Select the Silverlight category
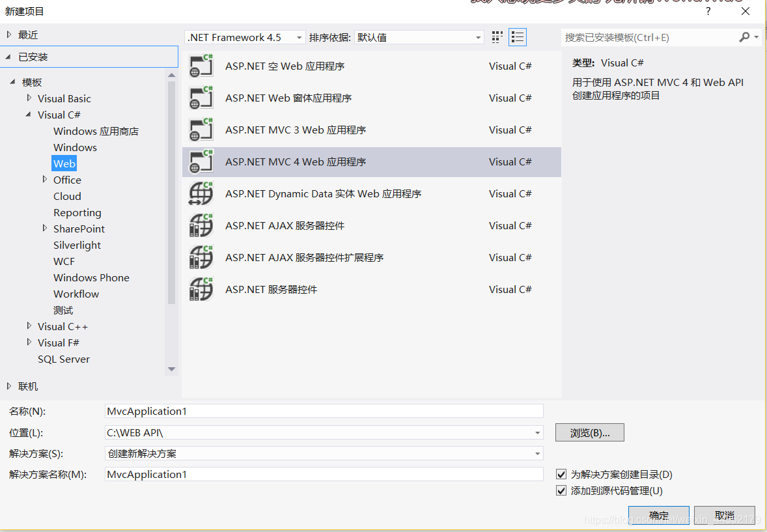The height and width of the screenshot is (532, 767). tap(77, 245)
